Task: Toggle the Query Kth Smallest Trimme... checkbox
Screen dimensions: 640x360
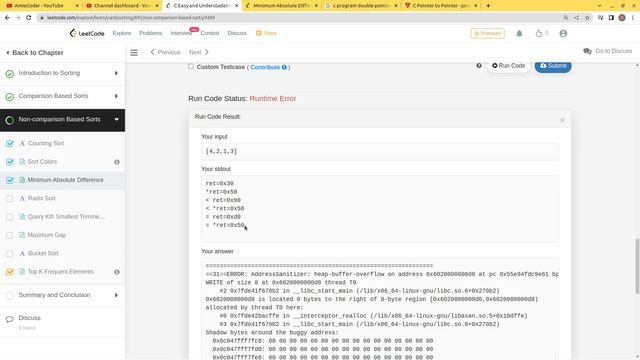Action: (10, 217)
